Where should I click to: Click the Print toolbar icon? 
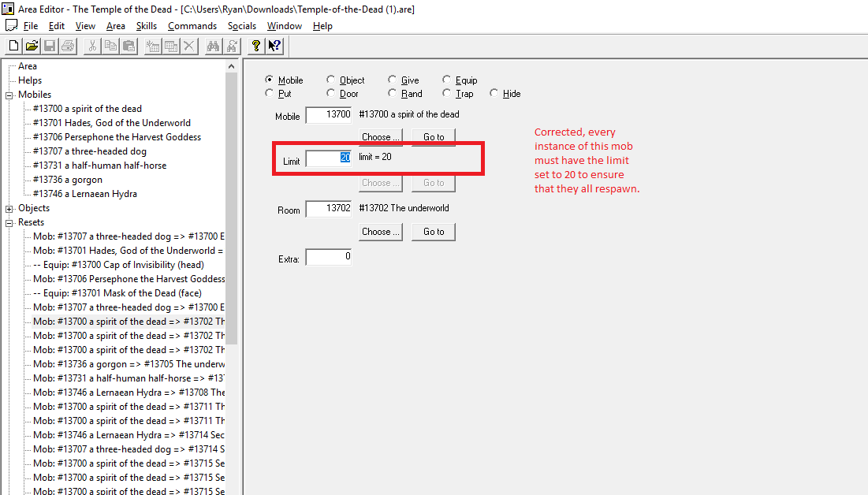[68, 46]
